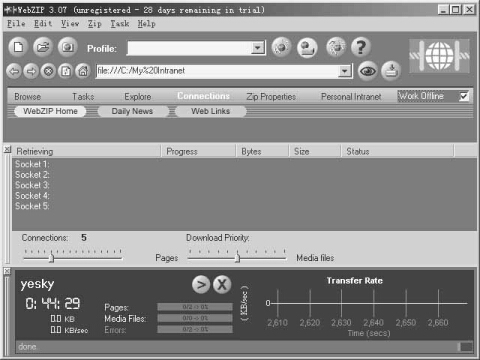Click the globe-on-tray round toolbar icon
480x360 pixels.
[307, 48]
